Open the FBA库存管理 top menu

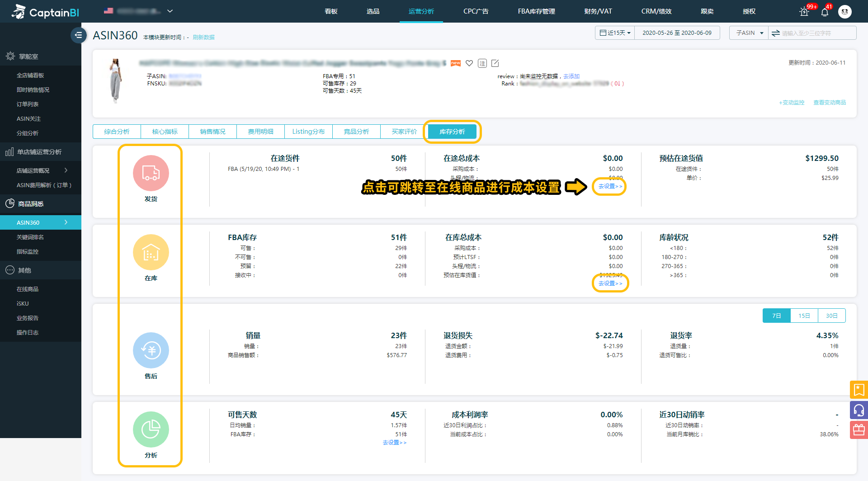click(537, 11)
